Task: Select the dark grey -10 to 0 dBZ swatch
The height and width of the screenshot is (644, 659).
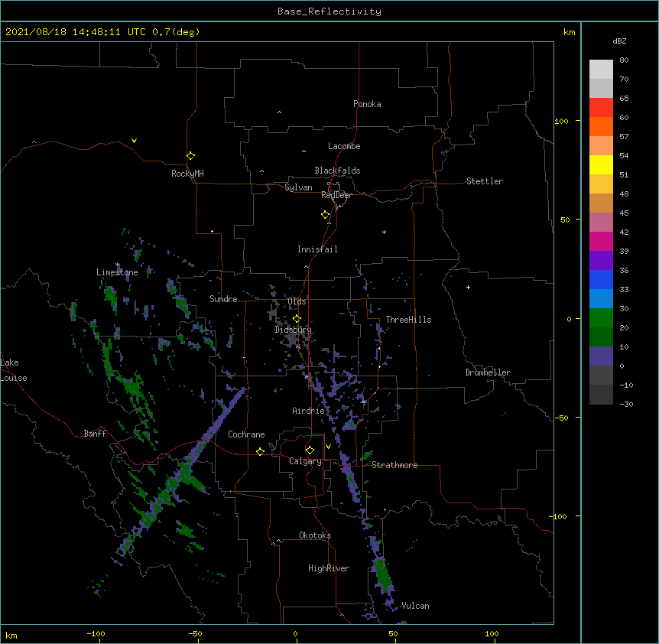Action: click(601, 376)
